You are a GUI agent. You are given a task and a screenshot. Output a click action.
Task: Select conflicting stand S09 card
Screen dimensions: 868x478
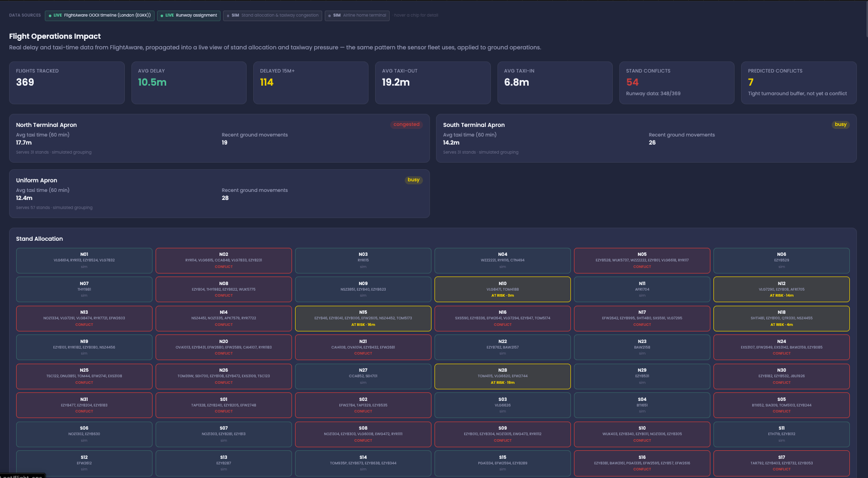[x=502, y=434]
